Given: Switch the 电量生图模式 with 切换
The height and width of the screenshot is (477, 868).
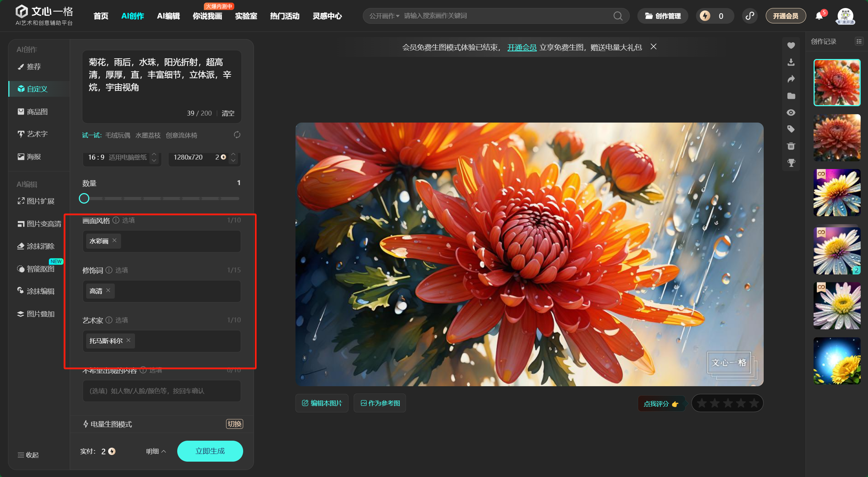Looking at the screenshot, I should click(234, 424).
